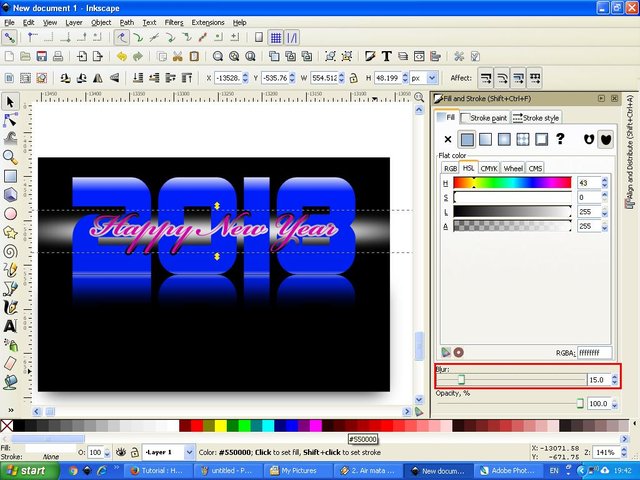
Task: Open the Adobe Photoshop taskbar button
Action: [x=507, y=471]
